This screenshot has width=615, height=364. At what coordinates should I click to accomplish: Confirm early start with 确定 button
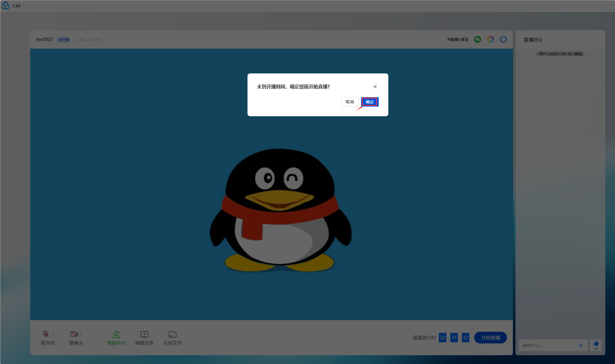pyautogui.click(x=370, y=102)
